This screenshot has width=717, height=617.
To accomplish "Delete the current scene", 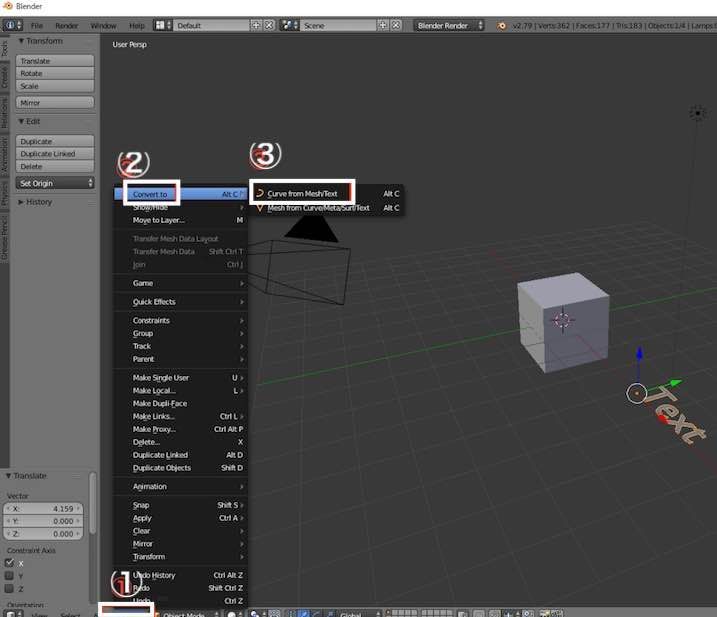I will pos(396,25).
